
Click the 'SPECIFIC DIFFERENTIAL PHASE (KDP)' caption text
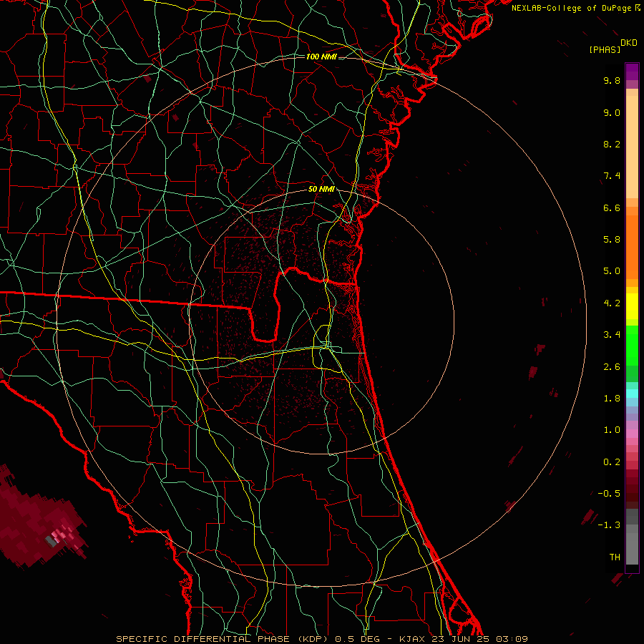[224, 639]
